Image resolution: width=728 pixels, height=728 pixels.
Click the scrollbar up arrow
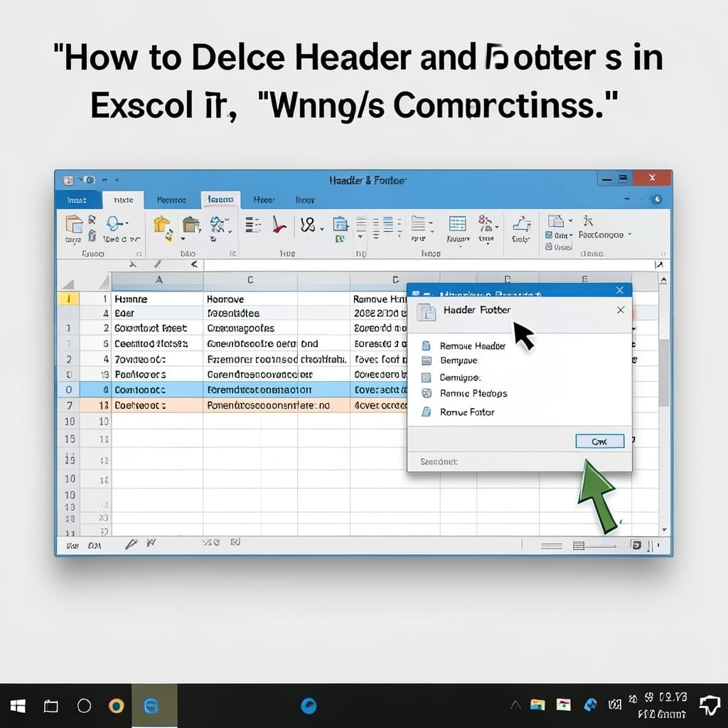[x=664, y=280]
